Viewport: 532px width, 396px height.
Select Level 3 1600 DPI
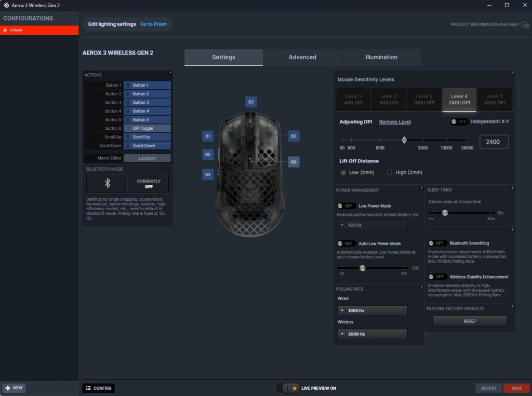424,99
